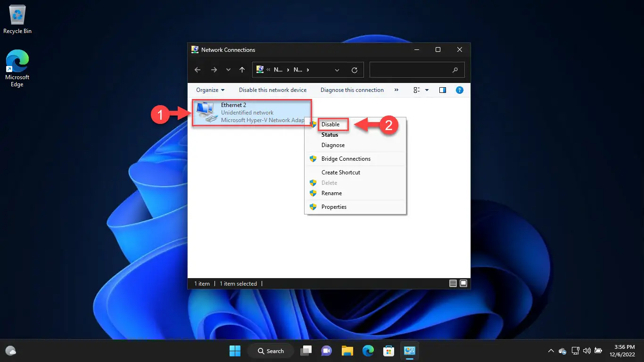Open the Help button
Image resolution: width=644 pixels, height=362 pixels.
point(459,90)
